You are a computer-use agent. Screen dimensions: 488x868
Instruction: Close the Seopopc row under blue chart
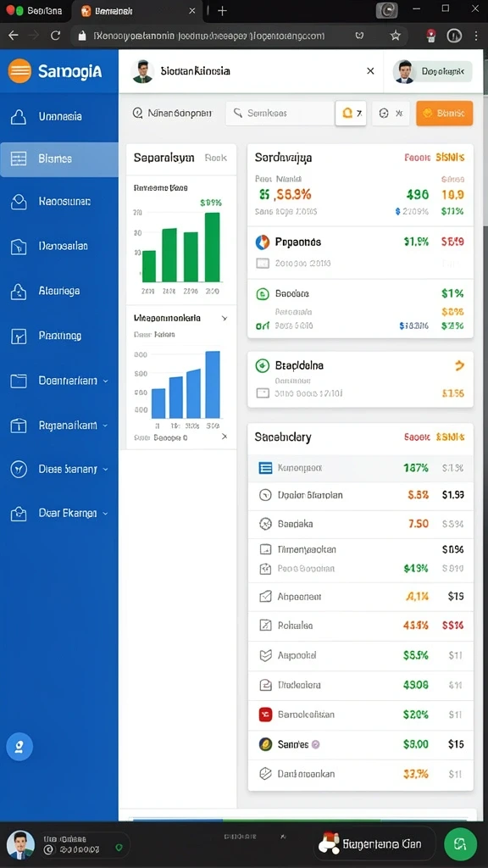pos(224,437)
